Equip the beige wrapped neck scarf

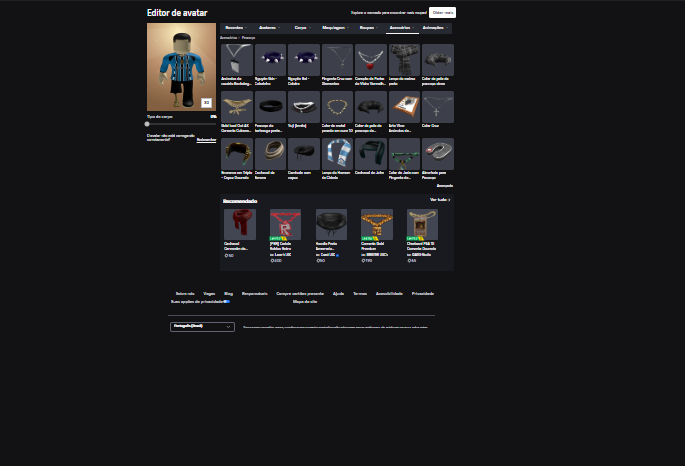(270, 154)
